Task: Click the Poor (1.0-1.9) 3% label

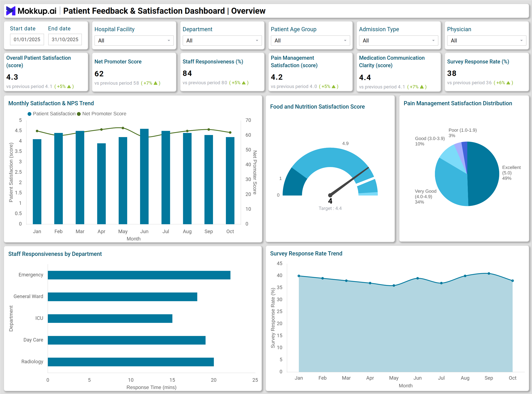Action: click(462, 133)
